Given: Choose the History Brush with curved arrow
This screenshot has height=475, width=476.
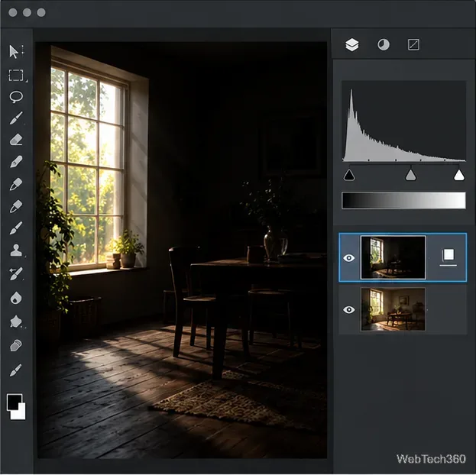Looking at the screenshot, I should point(16,273).
